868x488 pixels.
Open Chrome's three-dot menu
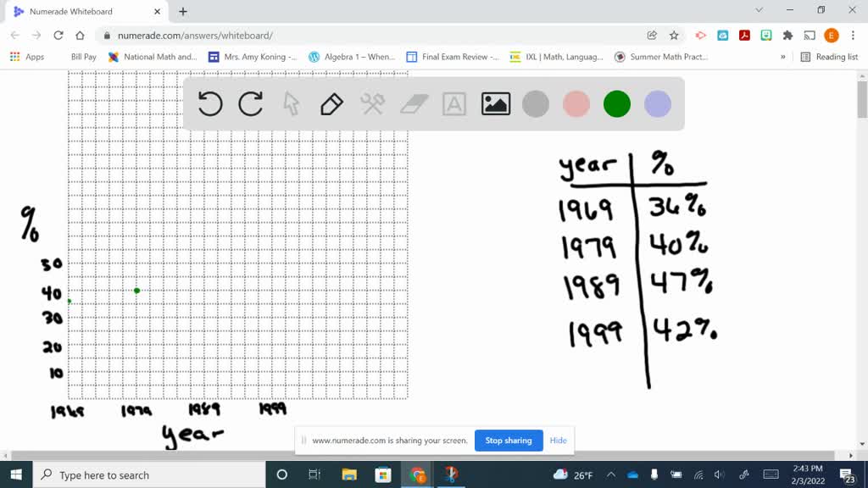coord(852,36)
